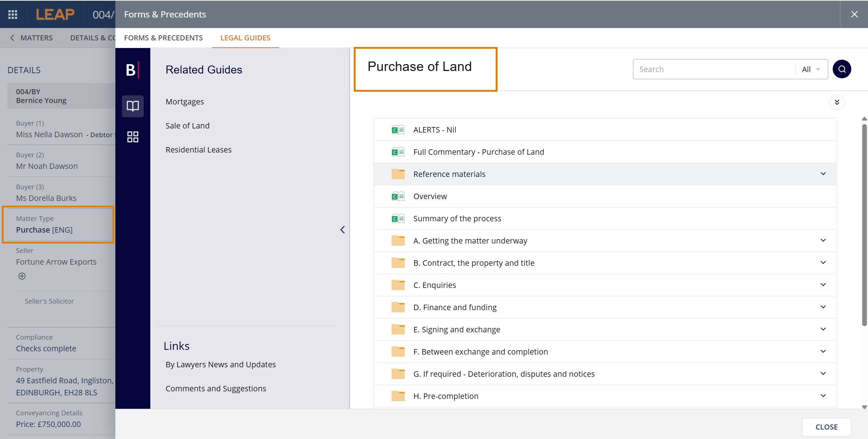
Task: Switch to Forms & Precedents tab
Action: [x=163, y=38]
